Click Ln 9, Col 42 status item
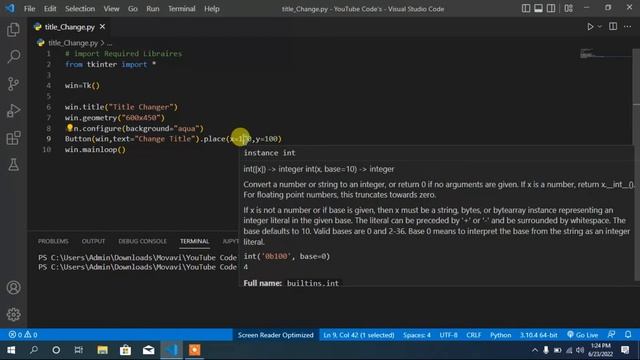 (x=359, y=335)
